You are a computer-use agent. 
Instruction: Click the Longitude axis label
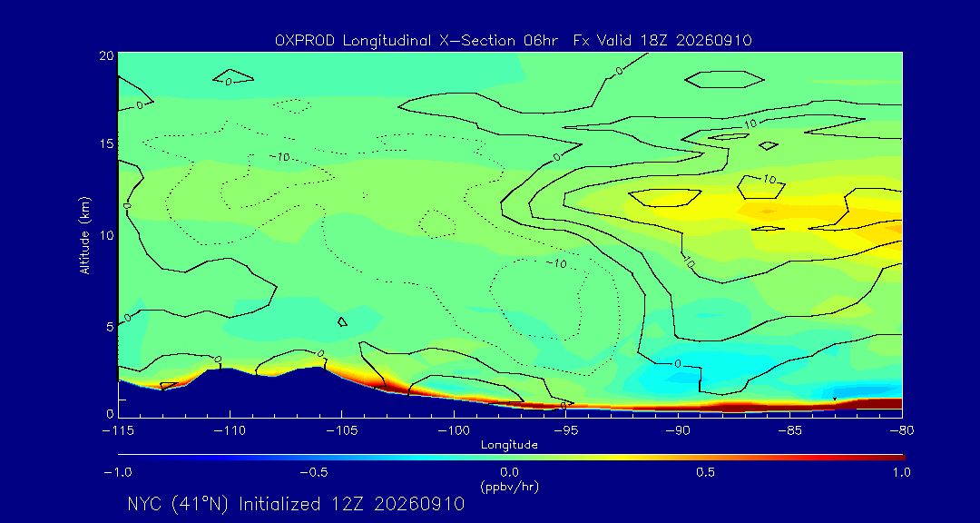coord(509,446)
